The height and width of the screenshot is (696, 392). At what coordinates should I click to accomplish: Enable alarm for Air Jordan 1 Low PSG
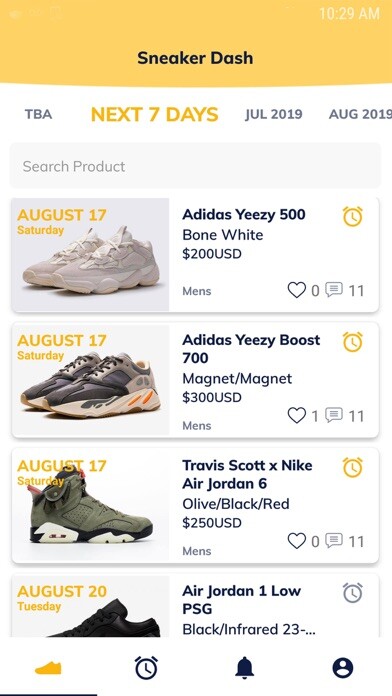pos(352,593)
